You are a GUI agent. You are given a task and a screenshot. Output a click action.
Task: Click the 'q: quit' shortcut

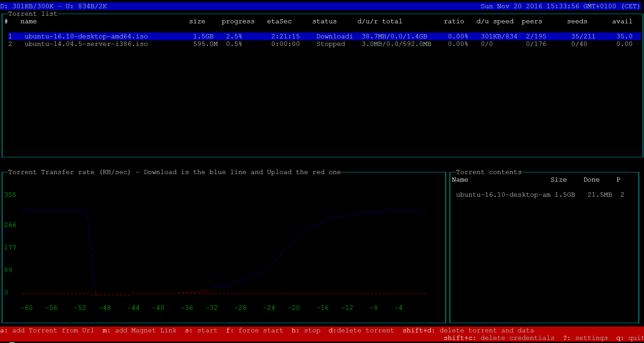pos(630,338)
